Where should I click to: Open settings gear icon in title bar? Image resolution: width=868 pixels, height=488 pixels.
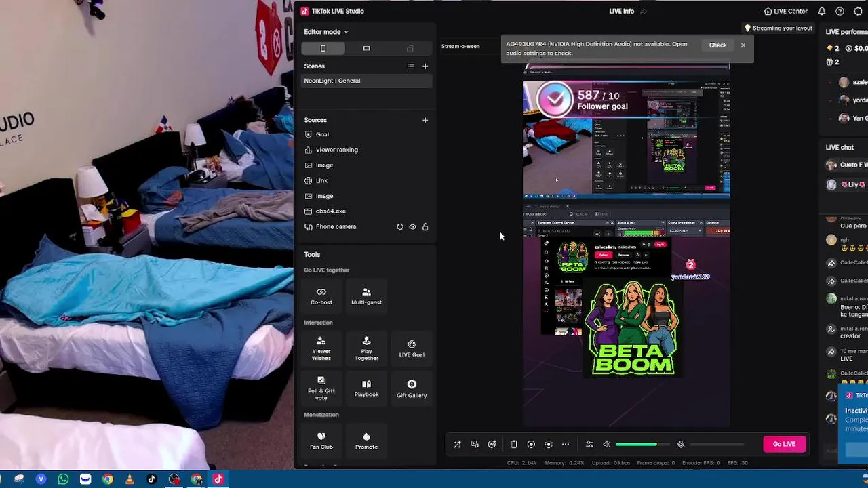pyautogui.click(x=858, y=11)
